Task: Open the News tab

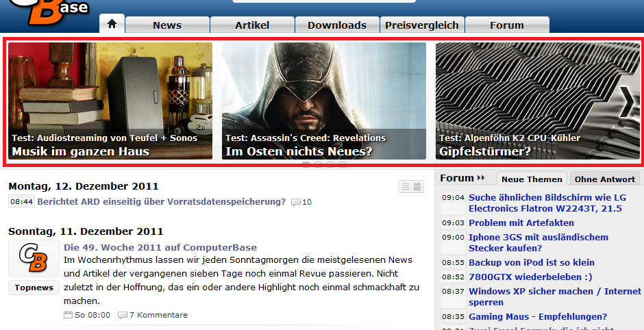Action: 167,25
